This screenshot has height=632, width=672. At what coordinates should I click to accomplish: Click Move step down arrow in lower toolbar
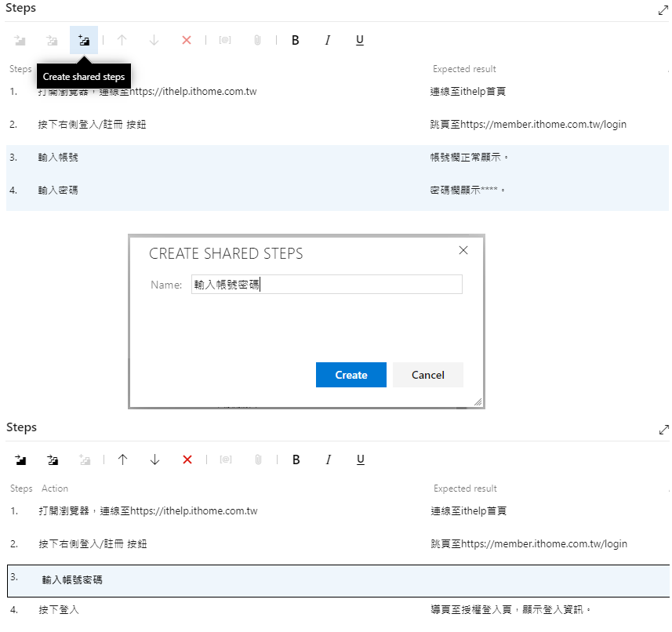(x=154, y=459)
